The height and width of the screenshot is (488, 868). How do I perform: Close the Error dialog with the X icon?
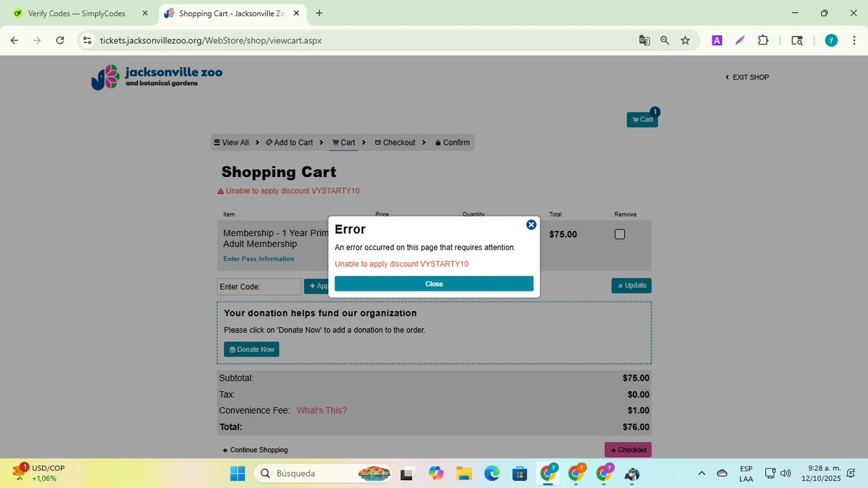(x=531, y=225)
